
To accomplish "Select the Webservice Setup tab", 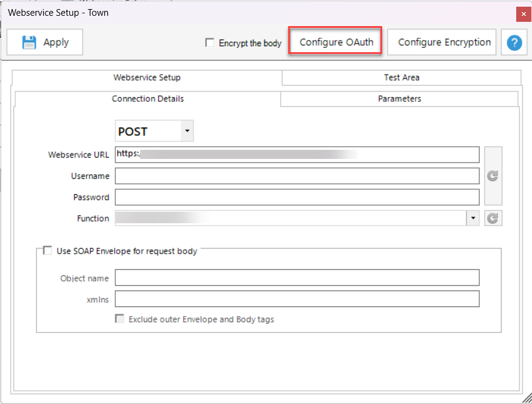I will click(147, 78).
